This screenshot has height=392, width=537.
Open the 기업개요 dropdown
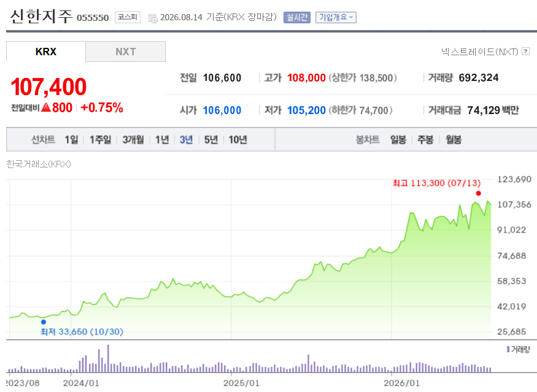tap(336, 17)
